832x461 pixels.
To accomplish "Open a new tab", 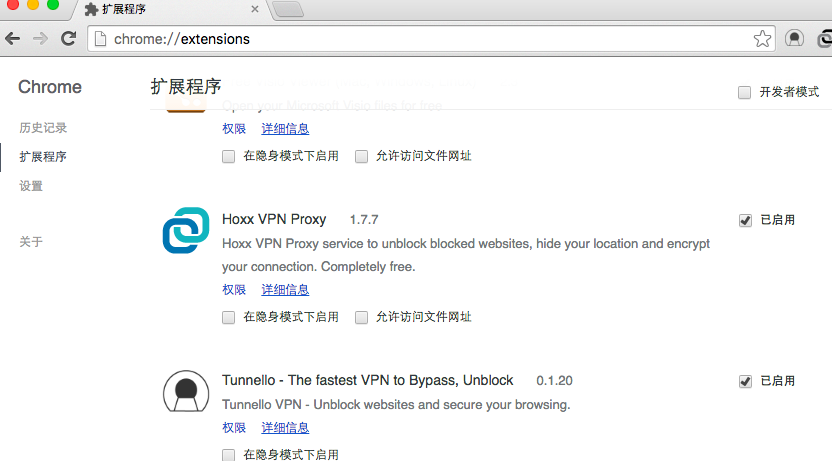I will pos(288,9).
